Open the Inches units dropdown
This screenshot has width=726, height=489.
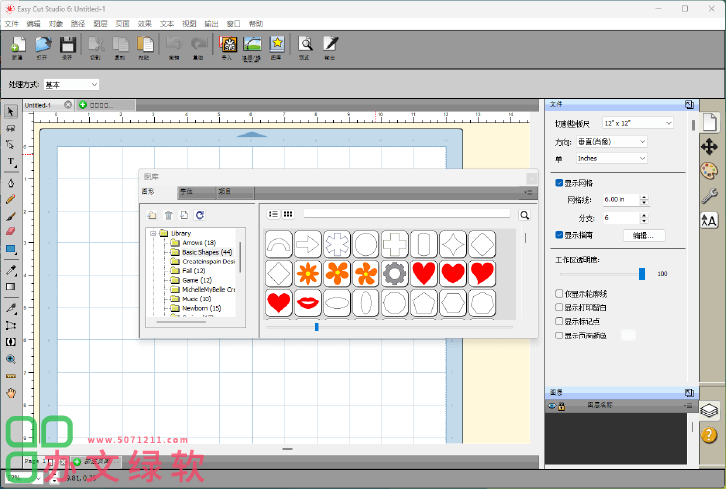click(611, 158)
